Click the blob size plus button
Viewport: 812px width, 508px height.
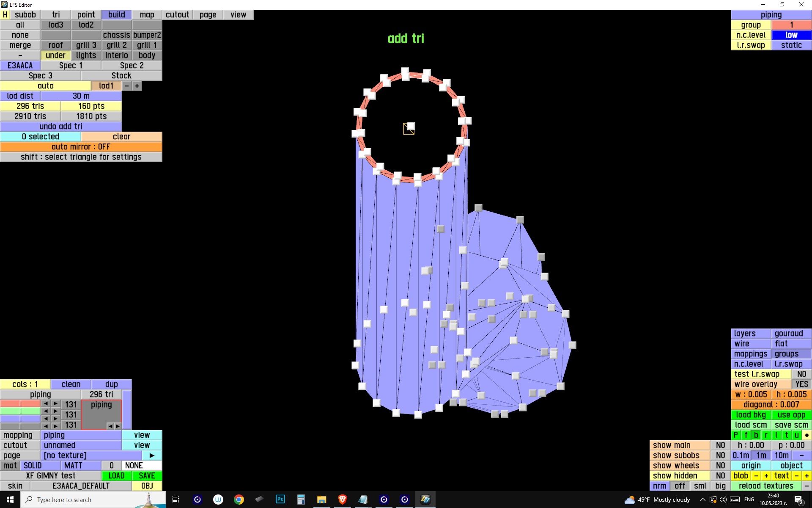[x=766, y=476]
